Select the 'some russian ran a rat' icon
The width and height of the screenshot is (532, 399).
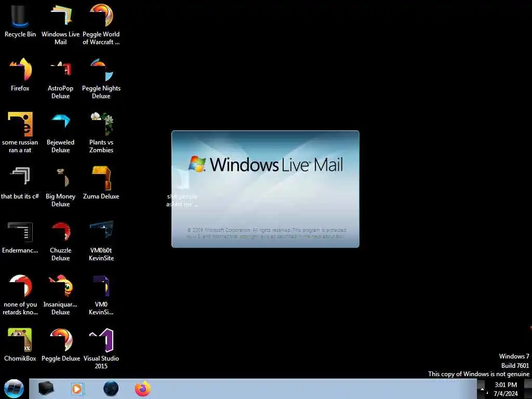(20, 132)
